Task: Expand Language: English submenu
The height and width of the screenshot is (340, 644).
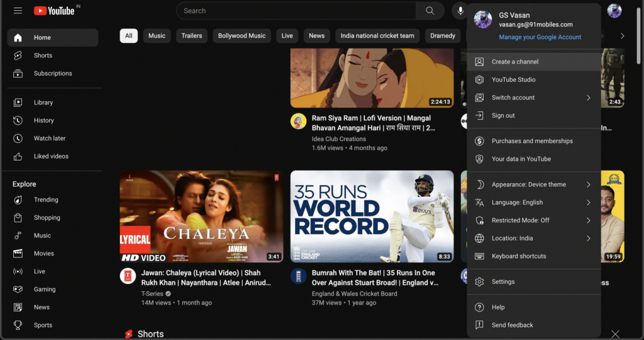Action: coord(589,202)
